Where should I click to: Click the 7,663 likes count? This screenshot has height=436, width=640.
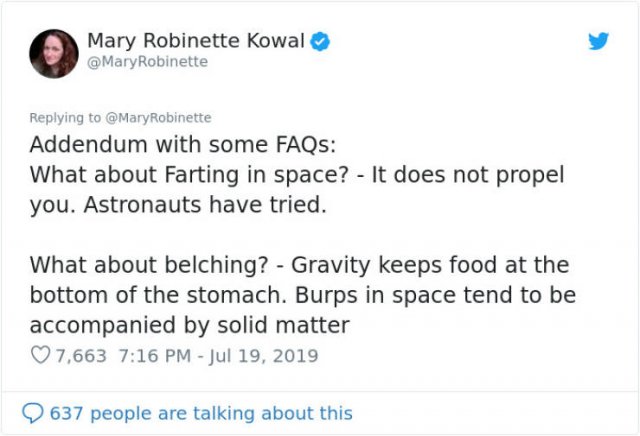[x=81, y=356]
